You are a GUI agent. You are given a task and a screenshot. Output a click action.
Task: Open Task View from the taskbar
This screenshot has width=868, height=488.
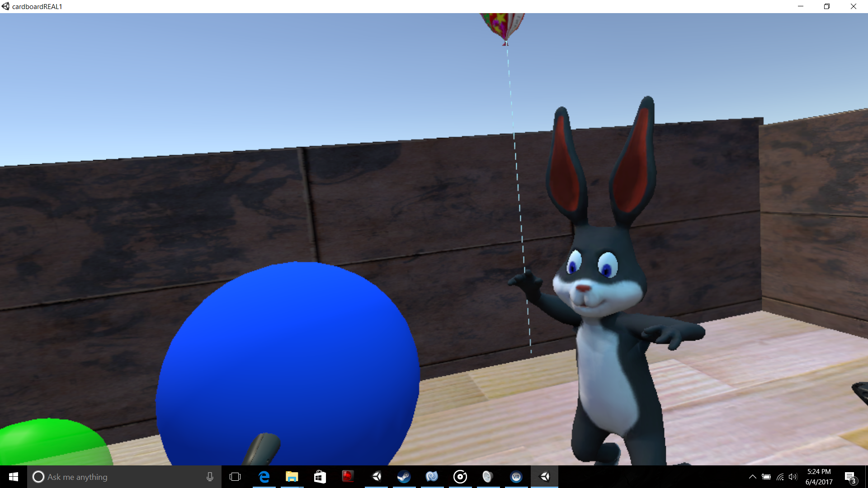tap(235, 477)
